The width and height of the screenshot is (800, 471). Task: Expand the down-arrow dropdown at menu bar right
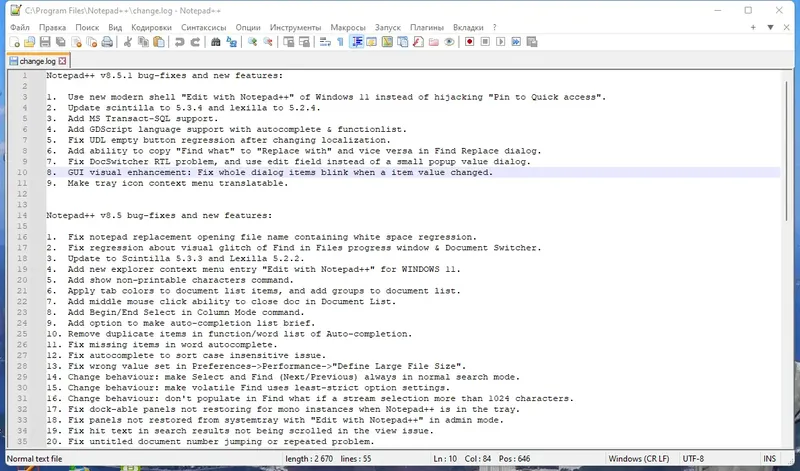[770, 27]
